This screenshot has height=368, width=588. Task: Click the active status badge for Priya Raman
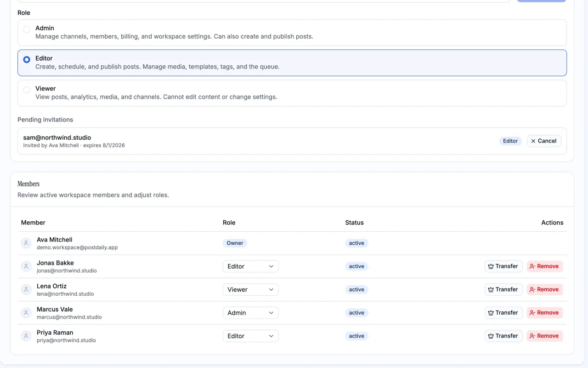pos(356,336)
